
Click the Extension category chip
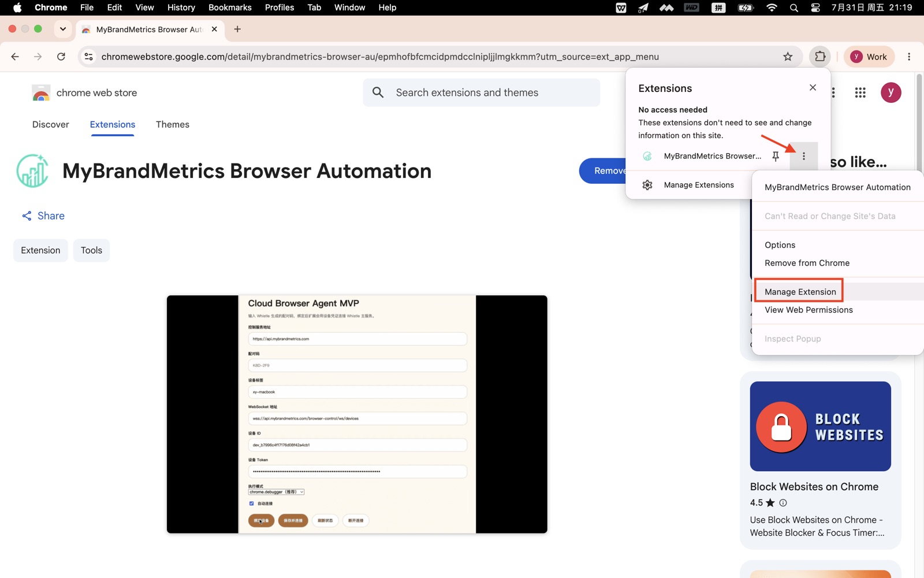point(40,250)
